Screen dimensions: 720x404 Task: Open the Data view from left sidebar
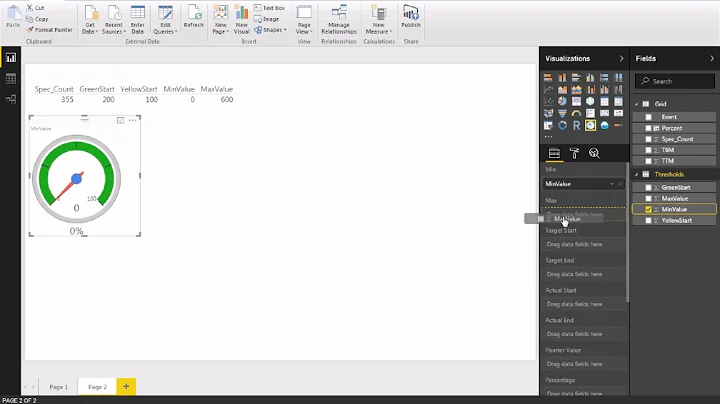pos(11,79)
